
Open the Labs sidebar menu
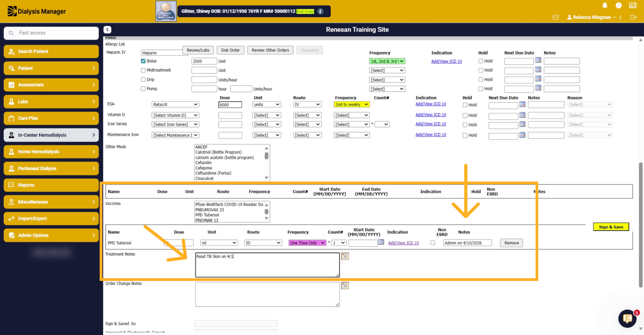[x=51, y=102]
